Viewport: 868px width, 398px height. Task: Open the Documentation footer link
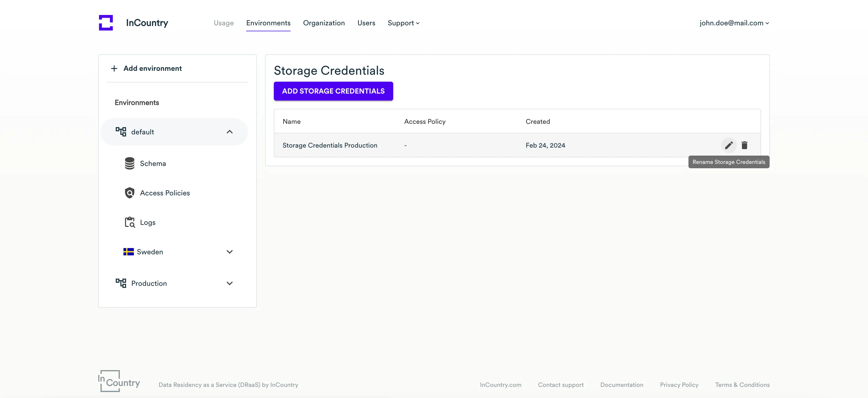tap(621, 385)
